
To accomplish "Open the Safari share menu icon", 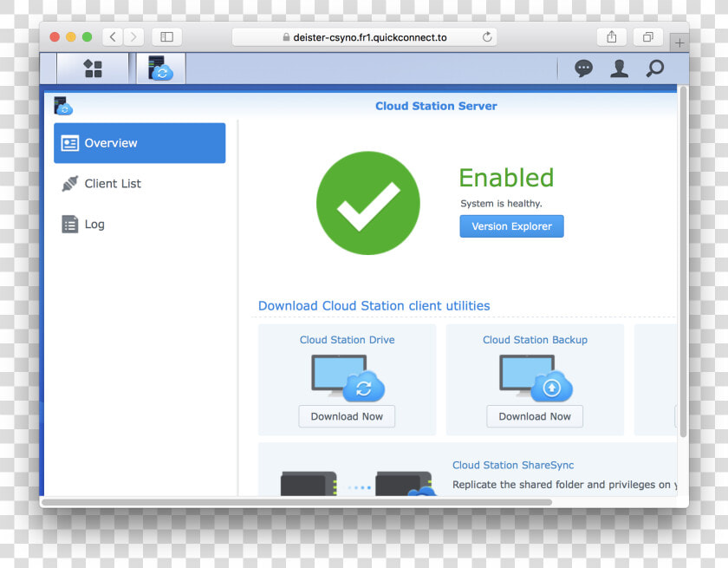I will pos(612,36).
